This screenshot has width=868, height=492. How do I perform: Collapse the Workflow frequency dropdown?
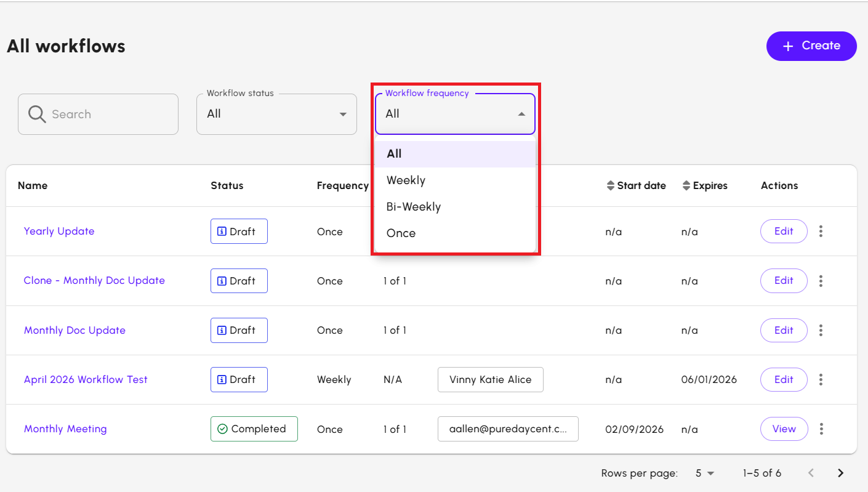point(521,114)
